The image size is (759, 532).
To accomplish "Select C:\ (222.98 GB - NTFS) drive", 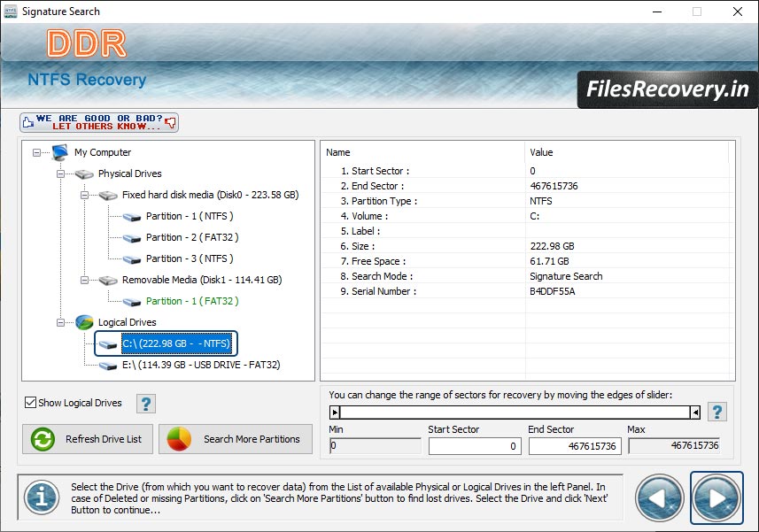I will coord(176,343).
